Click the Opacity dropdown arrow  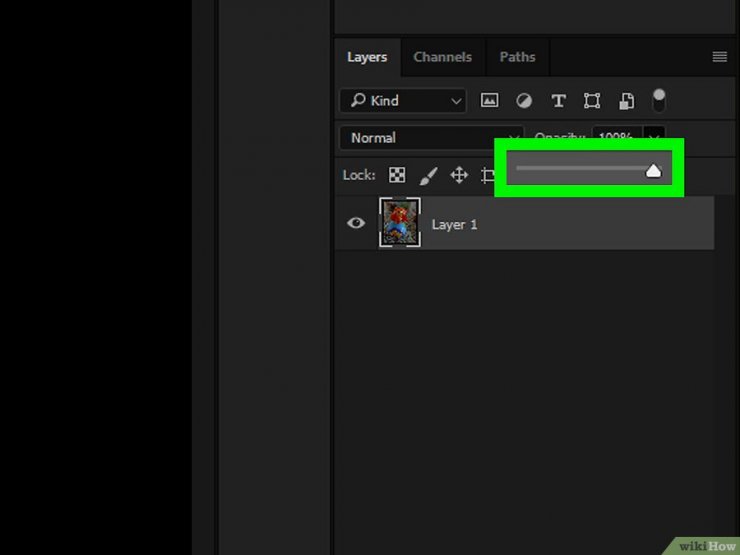tap(655, 137)
